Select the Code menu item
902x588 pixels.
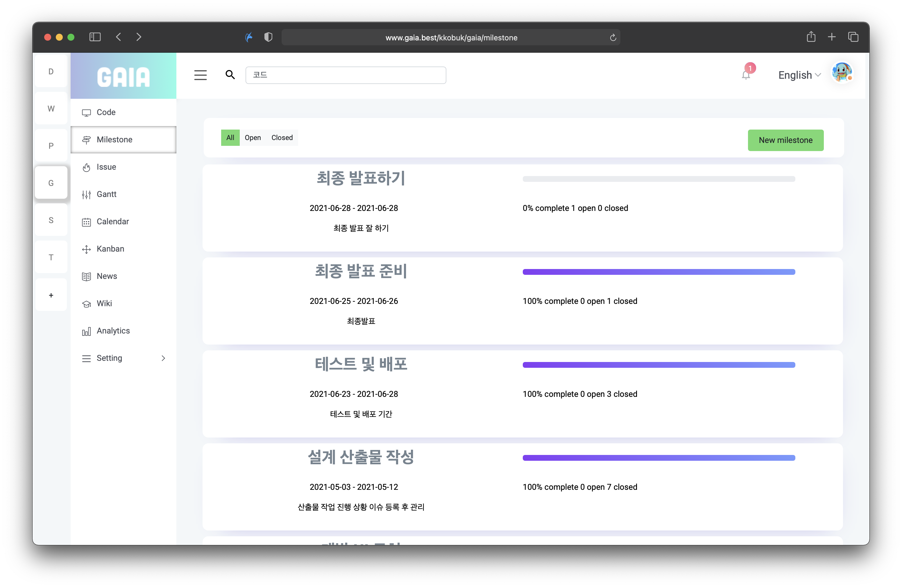(x=106, y=112)
